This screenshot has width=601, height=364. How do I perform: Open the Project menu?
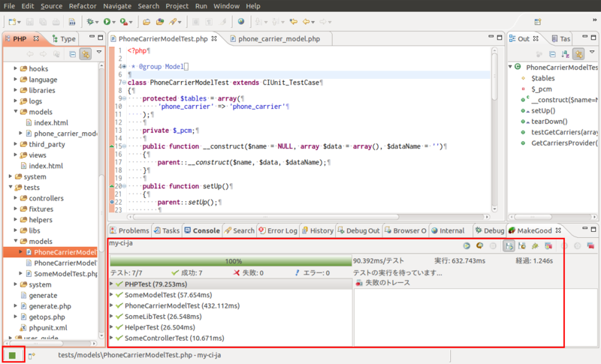coord(177,6)
